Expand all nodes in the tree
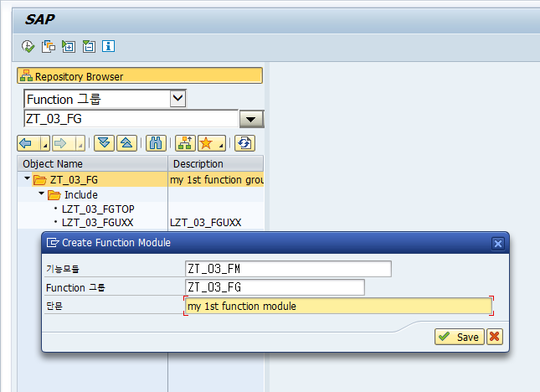The image size is (540, 392). [x=104, y=143]
